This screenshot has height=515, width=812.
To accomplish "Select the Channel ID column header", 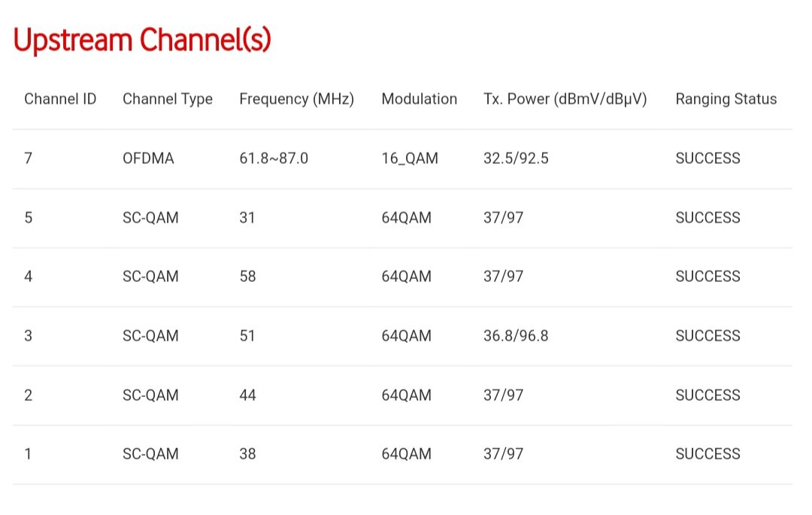I will coord(60,99).
